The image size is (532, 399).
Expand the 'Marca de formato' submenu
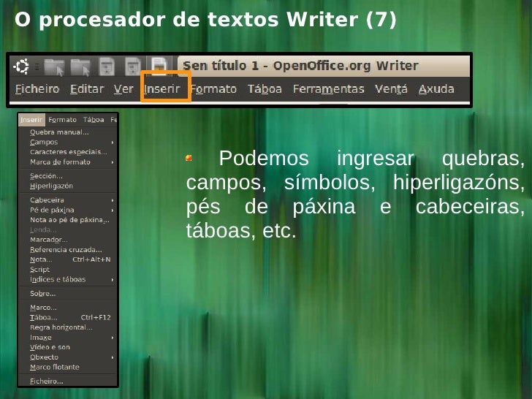68,162
